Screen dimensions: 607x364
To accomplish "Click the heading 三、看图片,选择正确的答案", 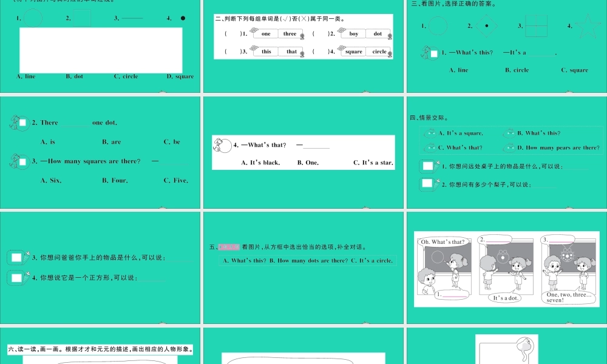I will click(453, 4).
